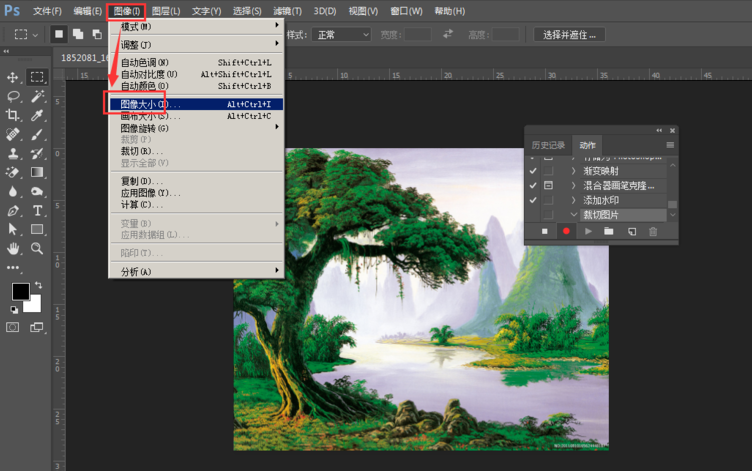Choose 自动色调 from the Image menu

click(x=197, y=62)
